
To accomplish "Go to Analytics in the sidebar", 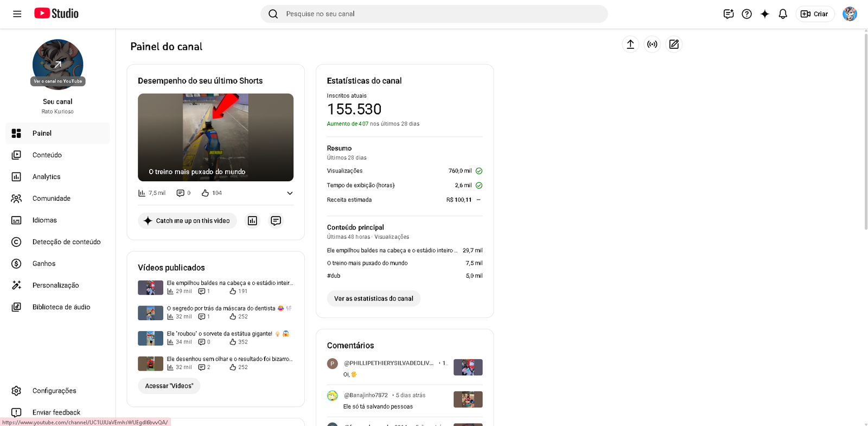I will (x=47, y=177).
